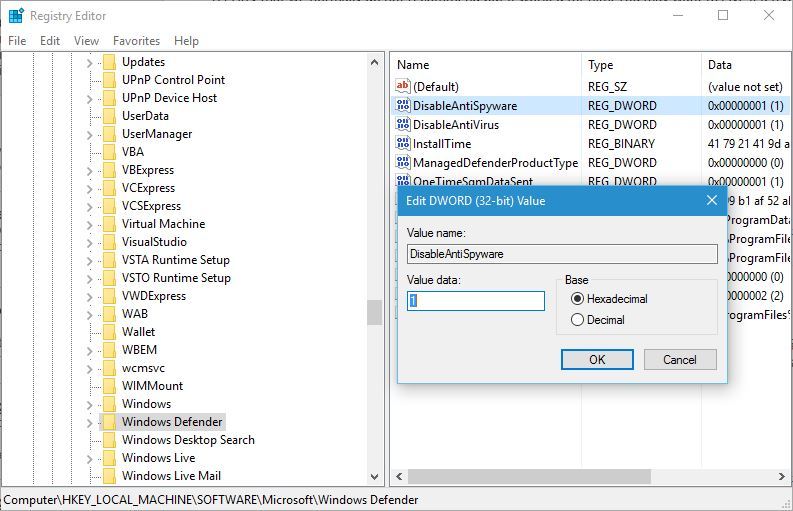
Task: Click the VBA folder icon
Action: pos(109,152)
